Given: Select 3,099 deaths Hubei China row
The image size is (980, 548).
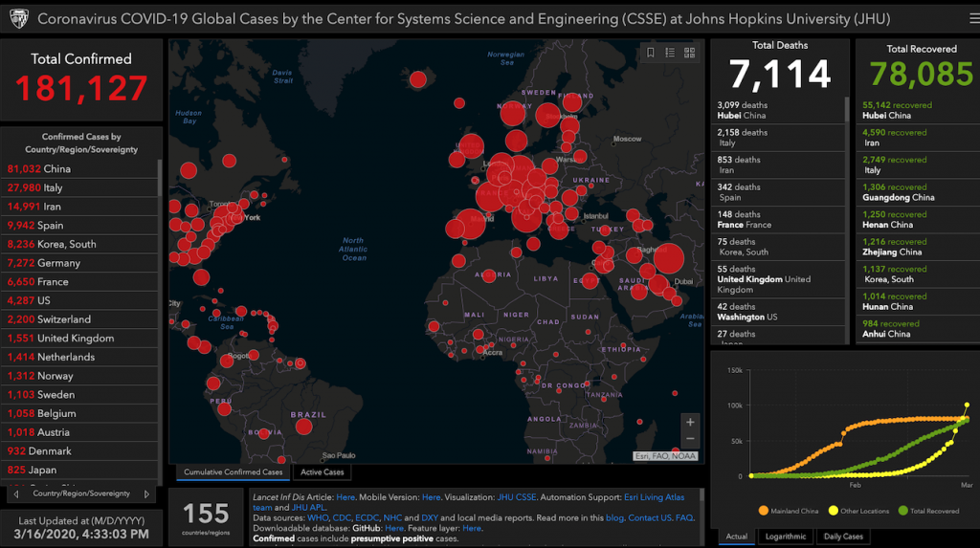Looking at the screenshot, I should click(x=777, y=110).
